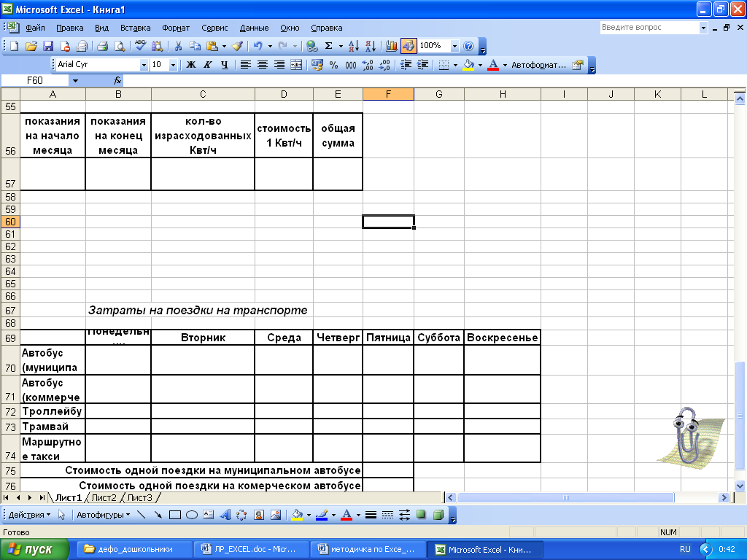Paste from the clipboard
This screenshot has height=560, width=747.
(212, 46)
